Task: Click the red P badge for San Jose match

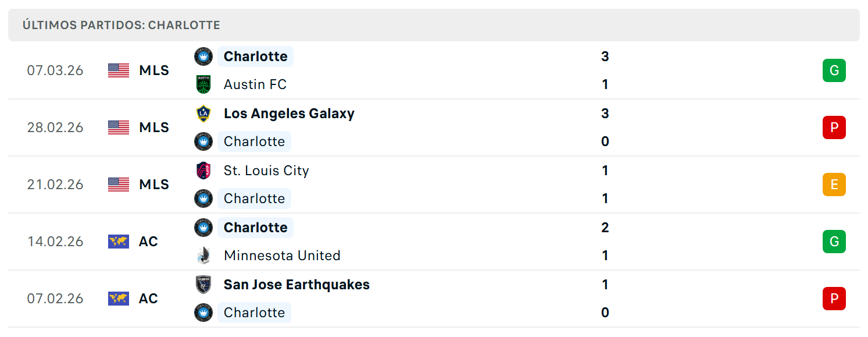Action: tap(834, 299)
